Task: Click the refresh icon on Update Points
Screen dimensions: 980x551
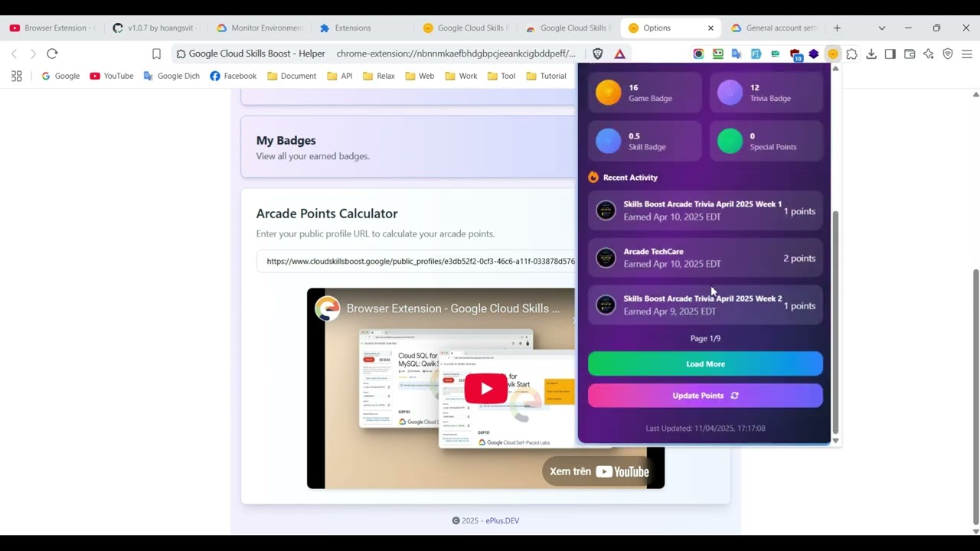Action: click(735, 396)
